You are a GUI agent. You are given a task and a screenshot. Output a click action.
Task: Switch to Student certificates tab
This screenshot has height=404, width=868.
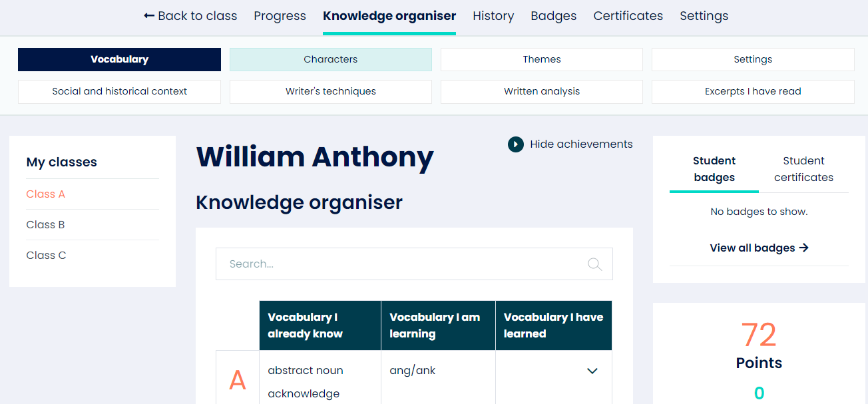pos(803,169)
